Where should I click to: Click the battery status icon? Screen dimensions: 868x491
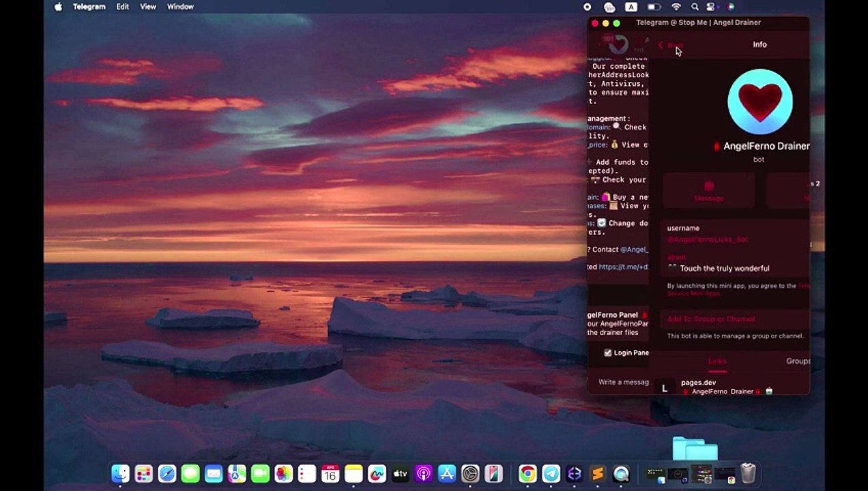[654, 7]
